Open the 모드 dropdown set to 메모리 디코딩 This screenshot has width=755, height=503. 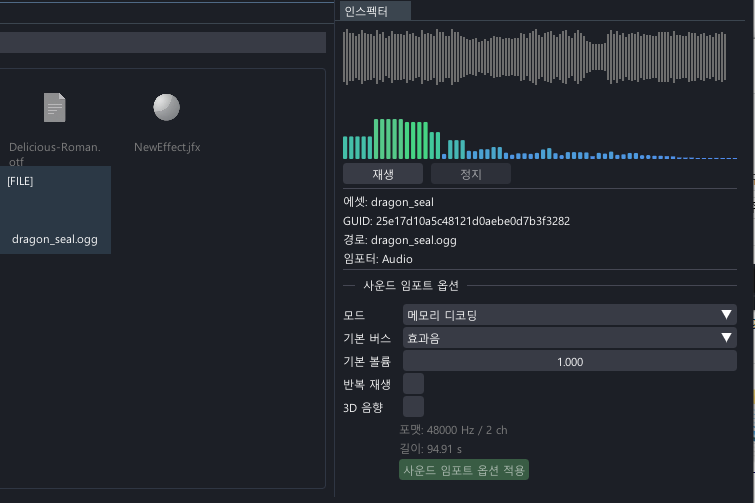[570, 315]
